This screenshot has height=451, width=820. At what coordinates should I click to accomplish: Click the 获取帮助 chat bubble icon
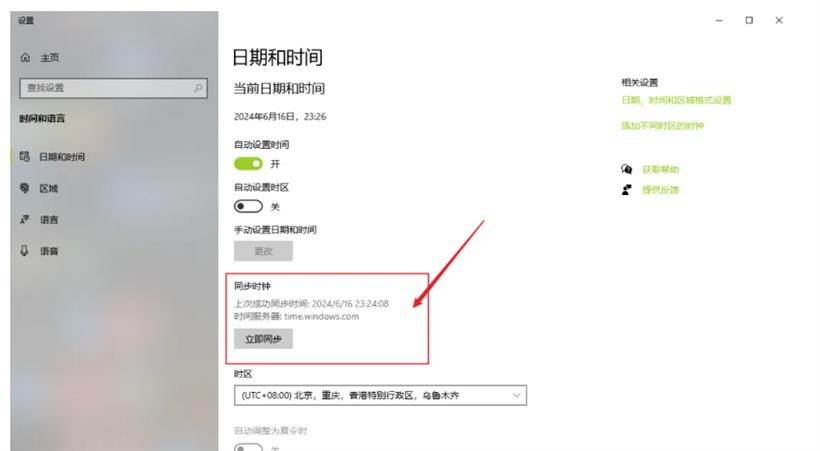(x=627, y=169)
